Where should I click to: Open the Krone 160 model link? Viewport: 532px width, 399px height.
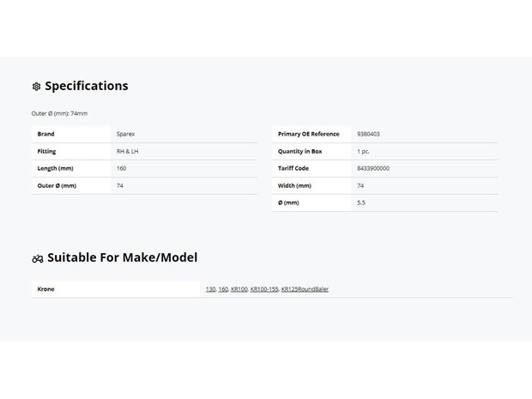[x=223, y=289]
